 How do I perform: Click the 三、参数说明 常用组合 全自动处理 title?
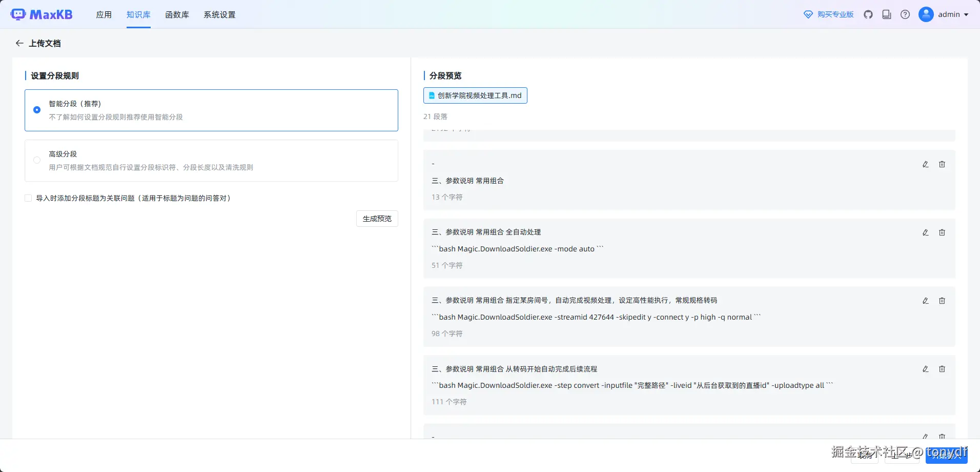486,232
